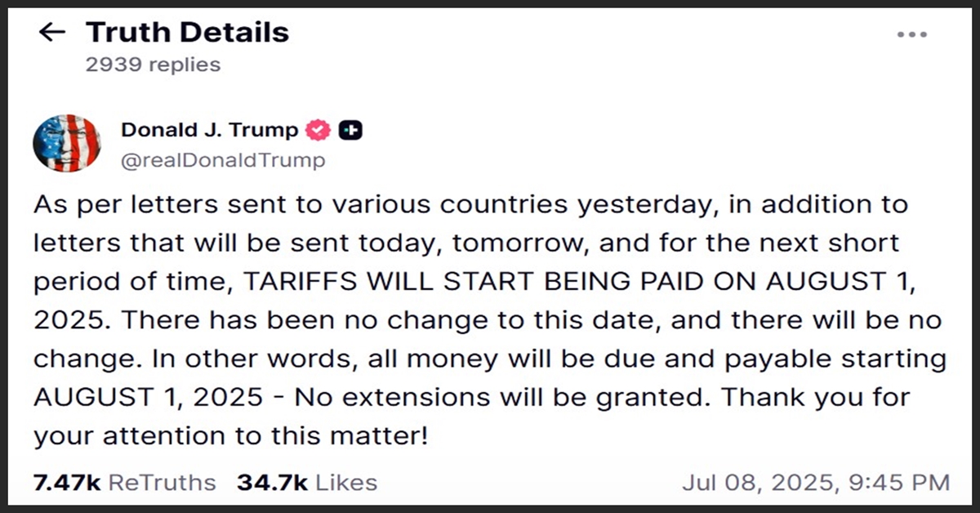View the 2939 replies count
Image resolution: width=980 pixels, height=513 pixels.
(x=153, y=65)
